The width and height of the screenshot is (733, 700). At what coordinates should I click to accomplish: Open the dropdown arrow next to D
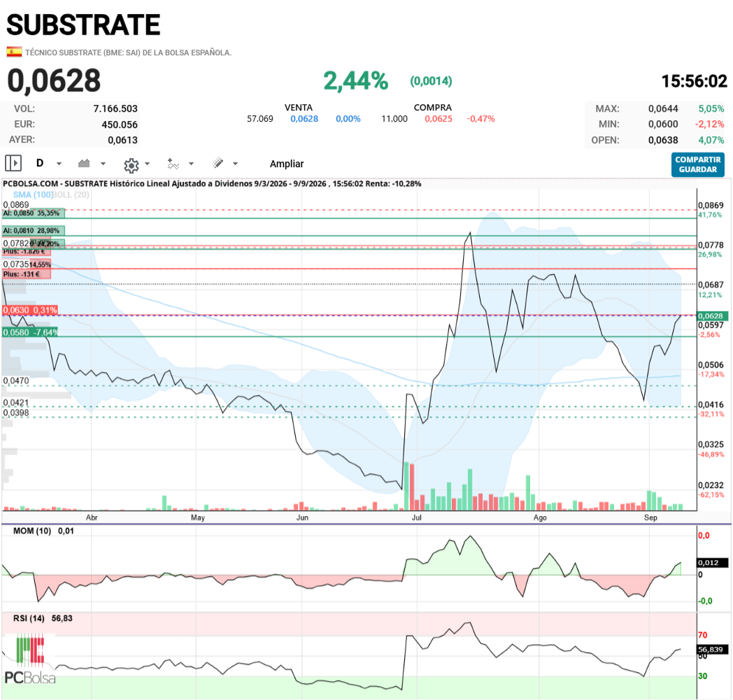pos(59,164)
